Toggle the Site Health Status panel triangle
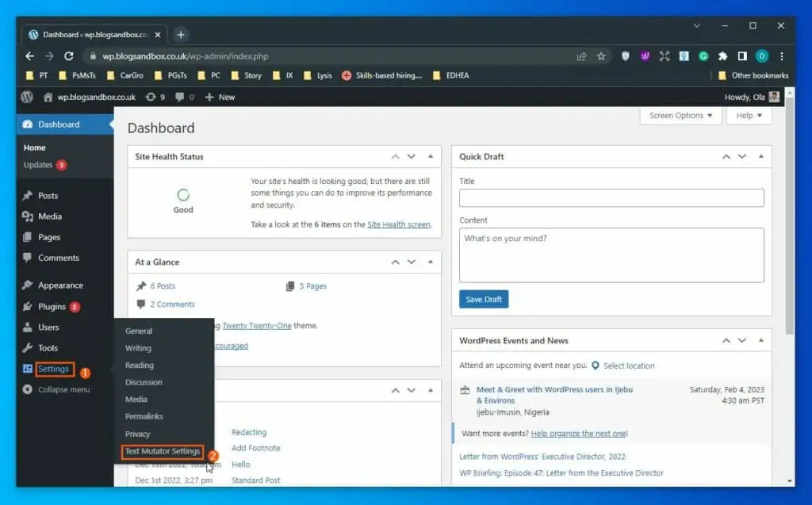Screen dimensions: 812x505 tap(431, 156)
